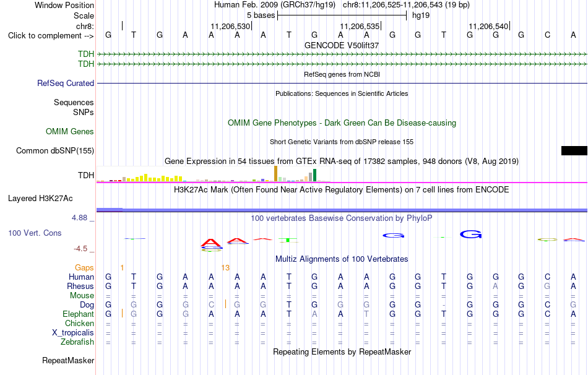The image size is (588, 375).
Task: Open the H3K27Ac Mark track title
Action: click(342, 190)
